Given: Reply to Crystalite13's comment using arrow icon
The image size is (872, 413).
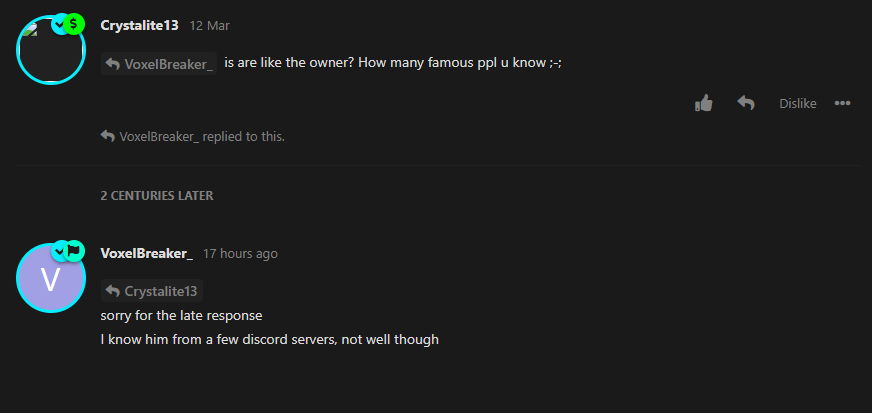Looking at the screenshot, I should 745,102.
